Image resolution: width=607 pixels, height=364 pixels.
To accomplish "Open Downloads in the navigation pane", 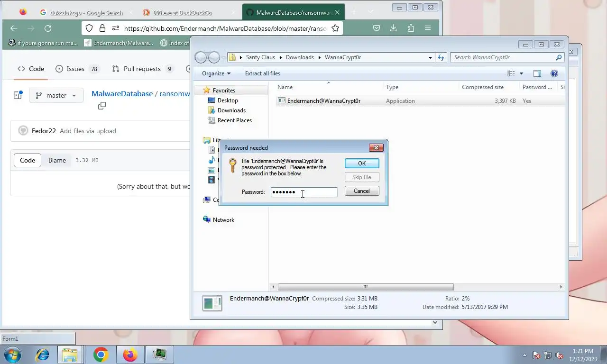I will pyautogui.click(x=231, y=110).
